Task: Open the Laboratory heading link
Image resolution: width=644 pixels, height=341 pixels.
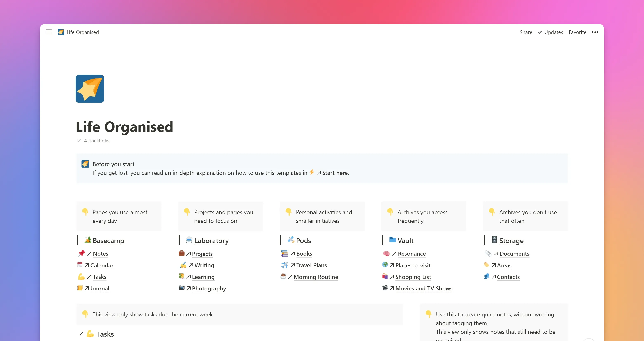Action: tap(212, 241)
